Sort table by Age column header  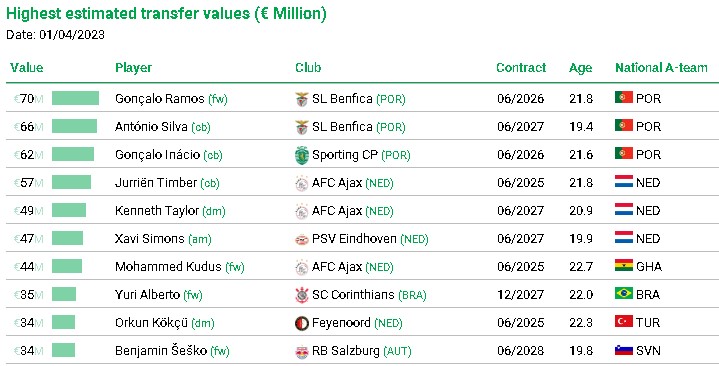point(581,68)
